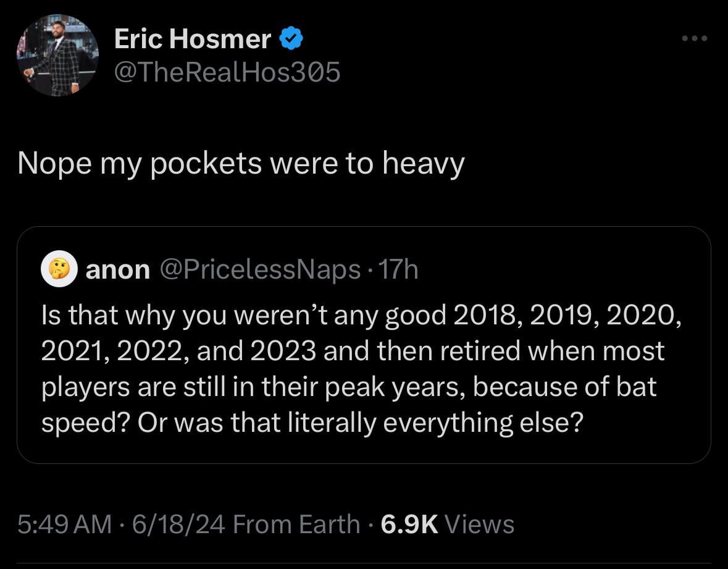Click "2021, 2022, and 2023" line in quote
Viewport: 728px width, 569px height.
pyautogui.click(x=178, y=351)
